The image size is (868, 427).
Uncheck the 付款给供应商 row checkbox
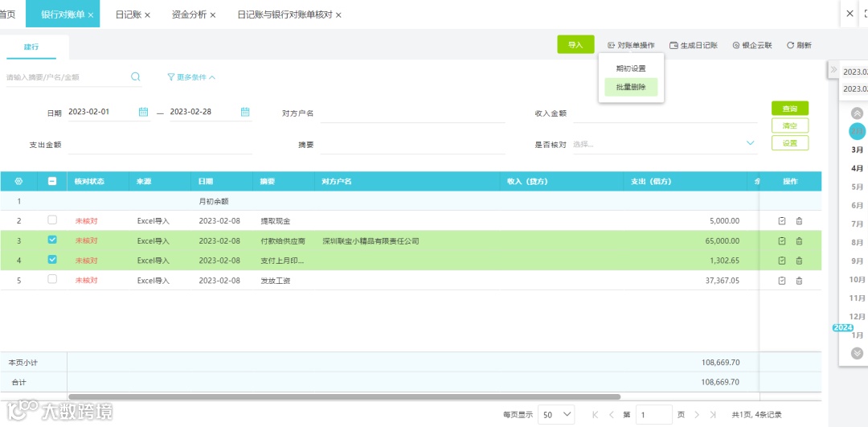click(52, 240)
